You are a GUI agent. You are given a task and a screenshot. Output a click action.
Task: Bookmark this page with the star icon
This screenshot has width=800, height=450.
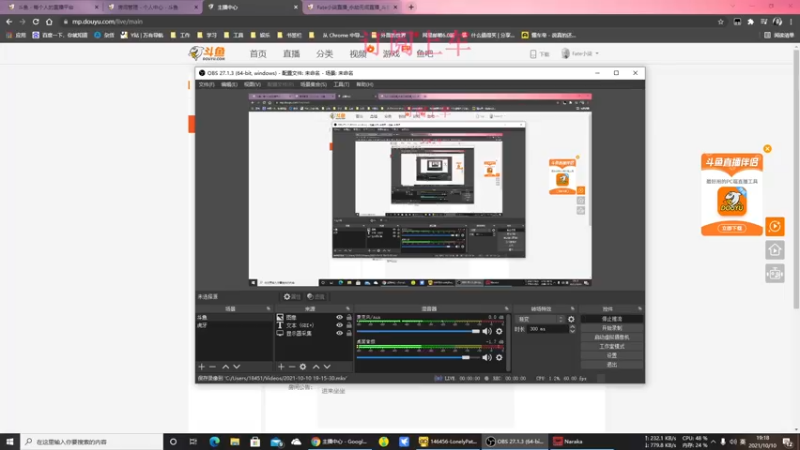click(x=720, y=21)
